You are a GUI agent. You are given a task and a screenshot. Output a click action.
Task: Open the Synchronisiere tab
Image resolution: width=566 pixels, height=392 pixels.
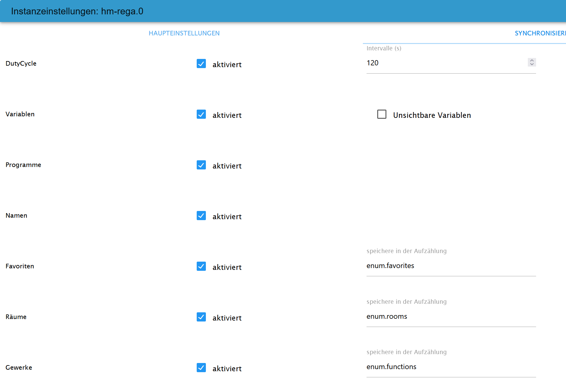(540, 33)
